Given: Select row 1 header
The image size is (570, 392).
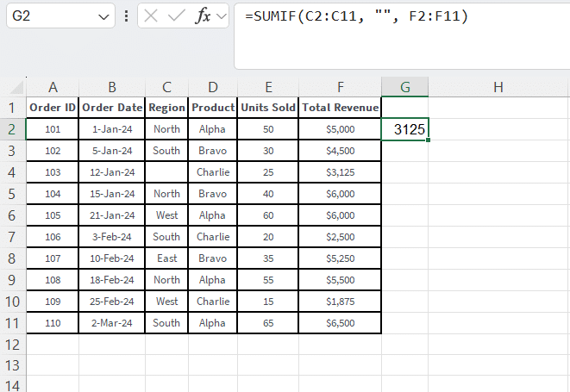Looking at the screenshot, I should click(12, 108).
